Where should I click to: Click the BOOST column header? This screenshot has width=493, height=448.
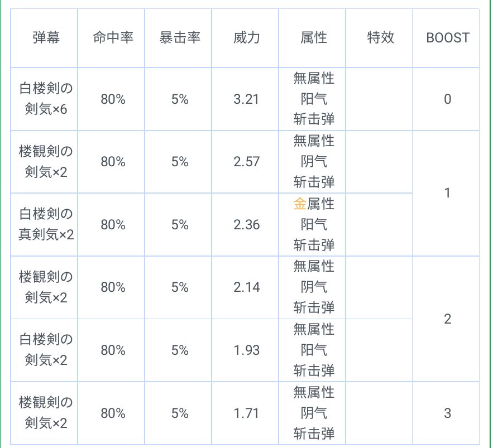point(446,38)
